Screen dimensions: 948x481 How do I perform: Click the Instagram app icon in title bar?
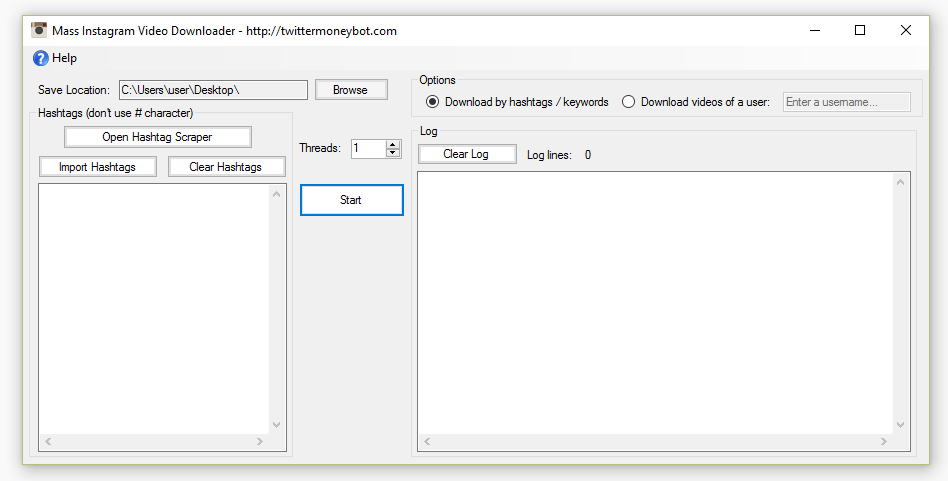point(39,30)
